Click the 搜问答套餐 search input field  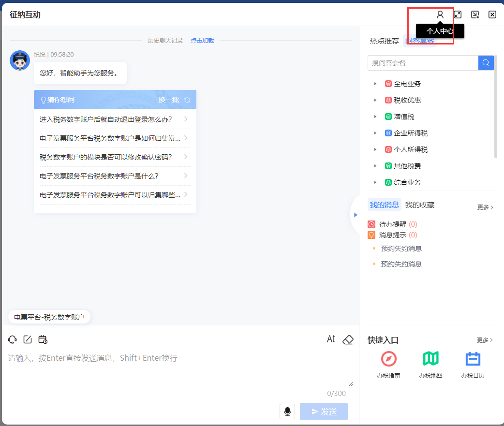[423, 63]
